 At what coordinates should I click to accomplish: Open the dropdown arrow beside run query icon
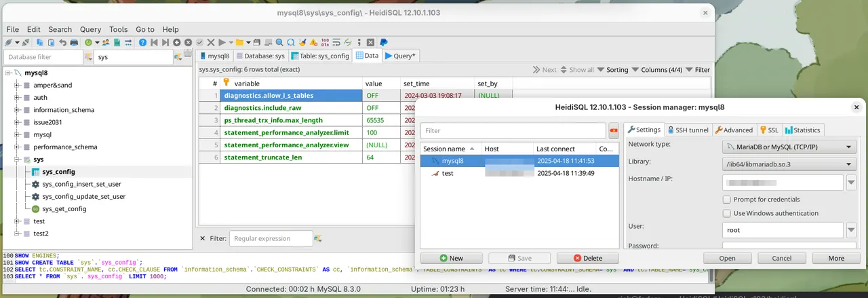[x=231, y=42]
